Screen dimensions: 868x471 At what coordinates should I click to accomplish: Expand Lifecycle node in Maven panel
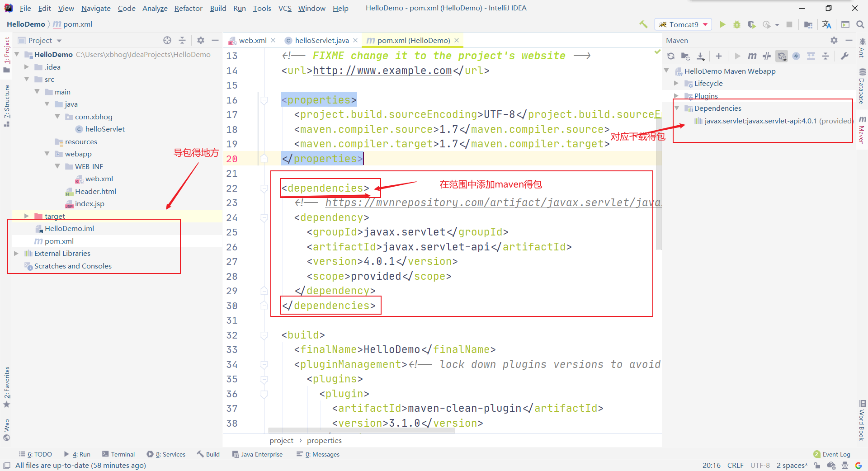pyautogui.click(x=676, y=83)
